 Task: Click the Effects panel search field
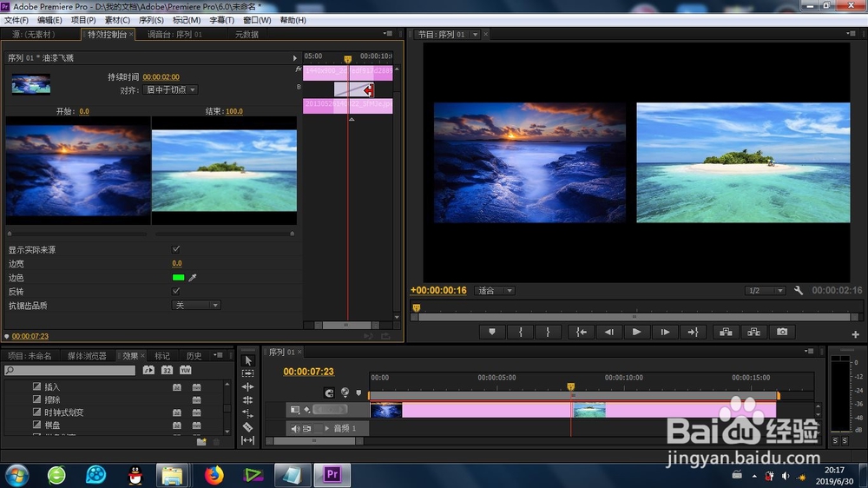[69, 370]
